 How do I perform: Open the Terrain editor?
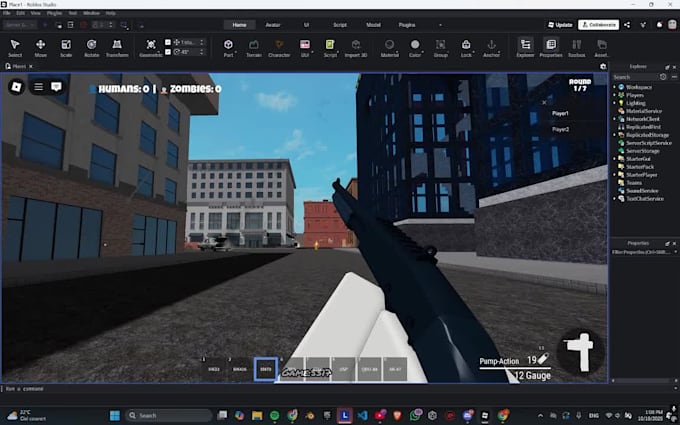(x=254, y=48)
